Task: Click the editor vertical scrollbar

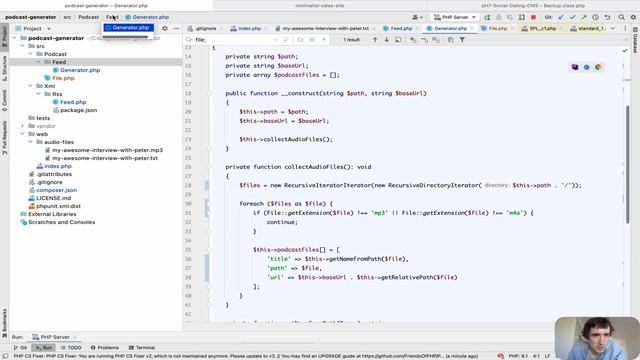Action: pyautogui.click(x=627, y=164)
